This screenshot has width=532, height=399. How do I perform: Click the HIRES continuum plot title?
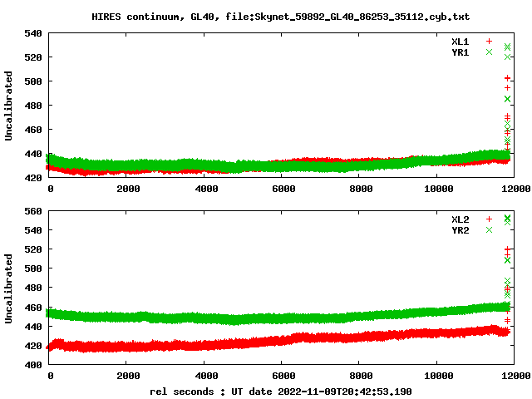(281, 17)
